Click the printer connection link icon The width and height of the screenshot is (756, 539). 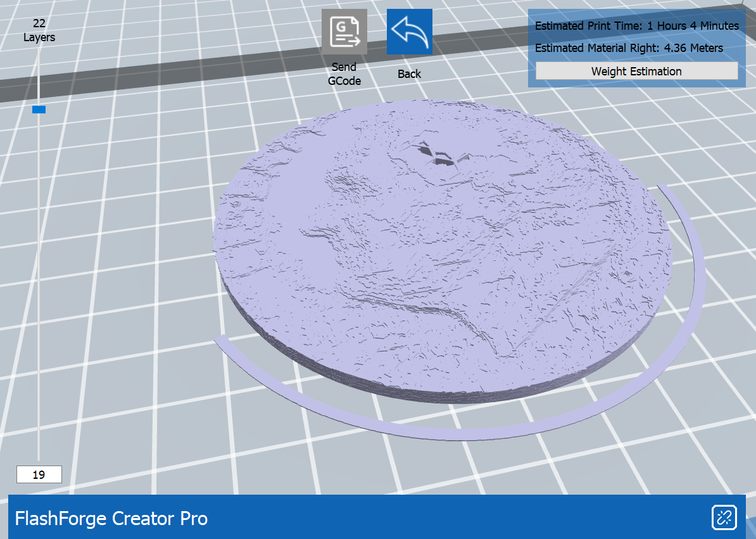[x=722, y=517]
